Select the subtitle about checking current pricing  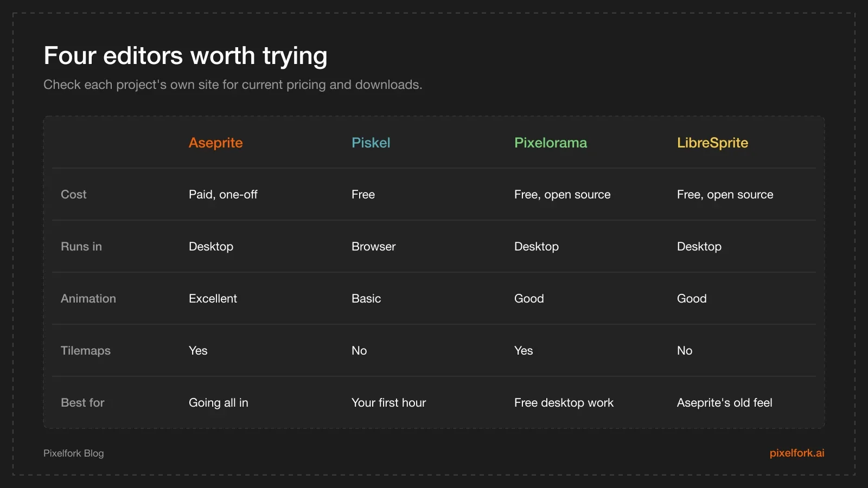(233, 85)
